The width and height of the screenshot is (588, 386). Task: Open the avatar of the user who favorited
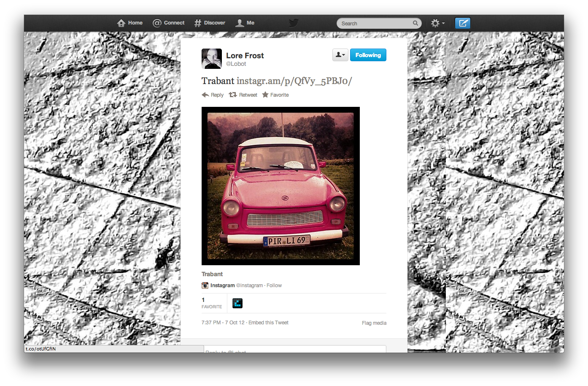tap(237, 303)
